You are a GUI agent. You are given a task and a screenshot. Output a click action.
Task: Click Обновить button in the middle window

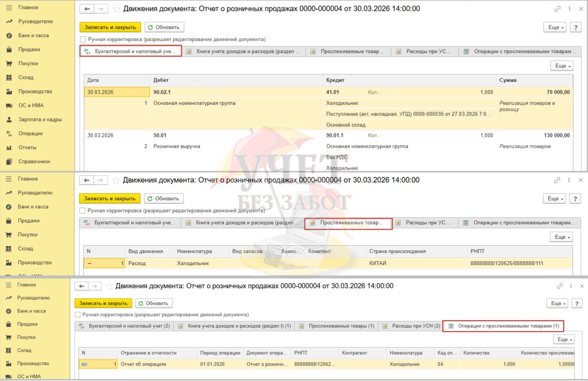163,198
